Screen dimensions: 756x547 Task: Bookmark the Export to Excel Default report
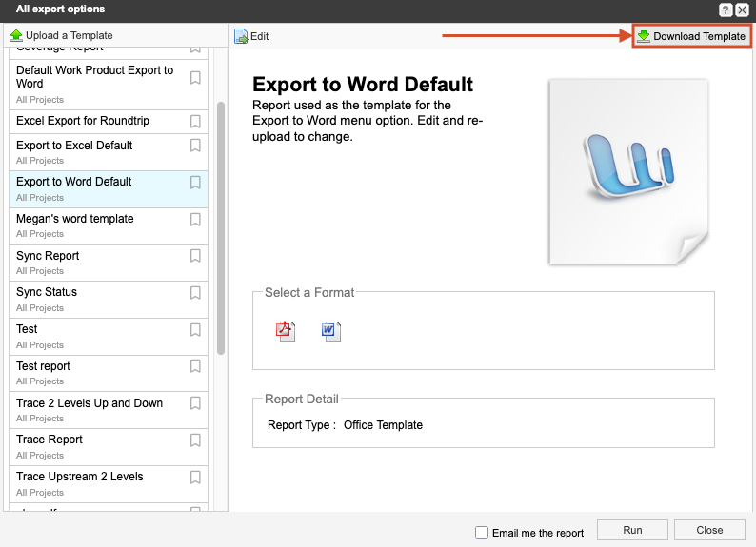pyautogui.click(x=195, y=146)
